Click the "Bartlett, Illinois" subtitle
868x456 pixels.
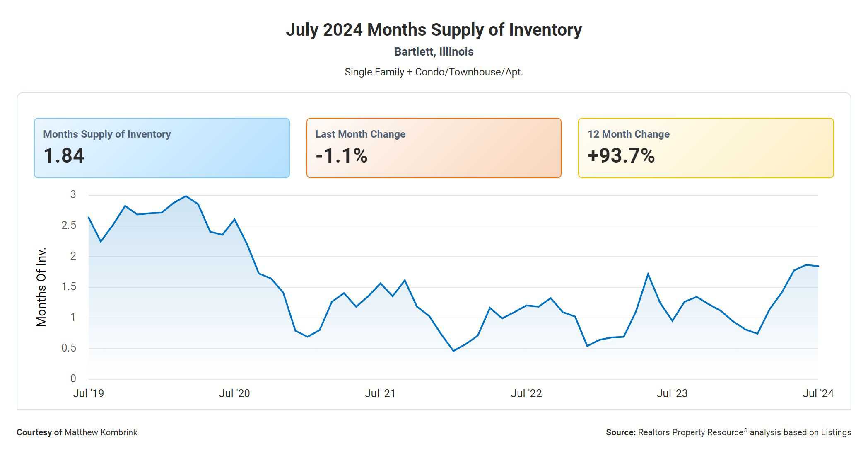click(434, 52)
